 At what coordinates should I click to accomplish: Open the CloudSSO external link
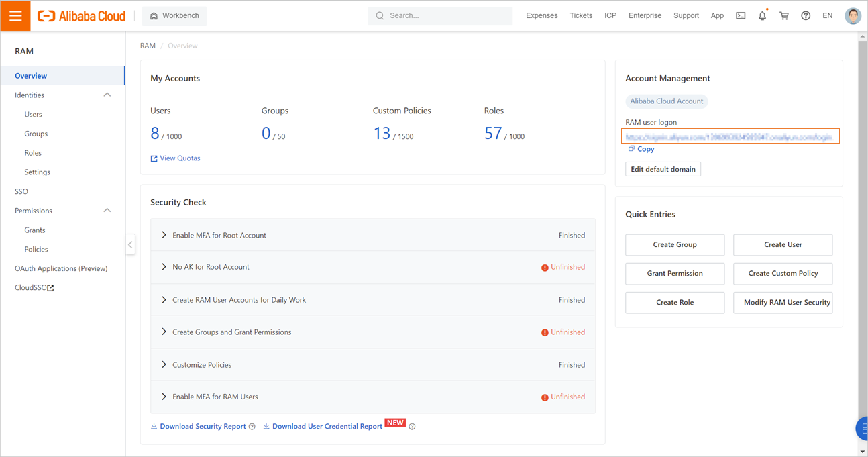[34, 287]
